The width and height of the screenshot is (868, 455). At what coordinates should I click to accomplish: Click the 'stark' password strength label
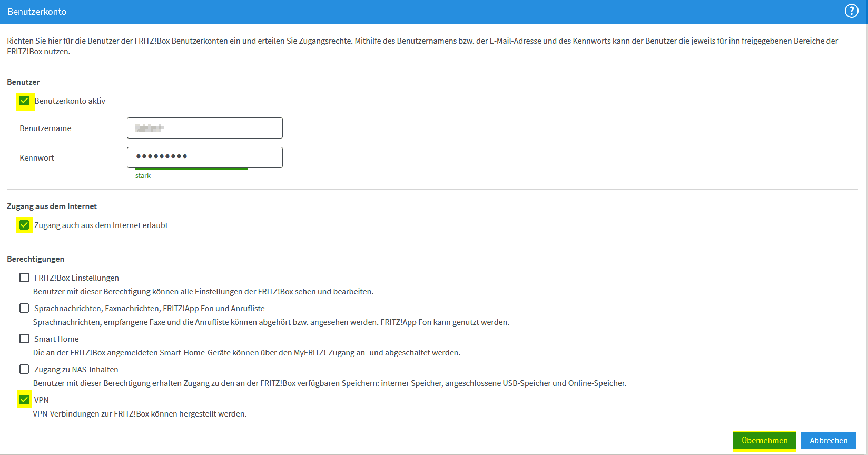click(x=143, y=176)
